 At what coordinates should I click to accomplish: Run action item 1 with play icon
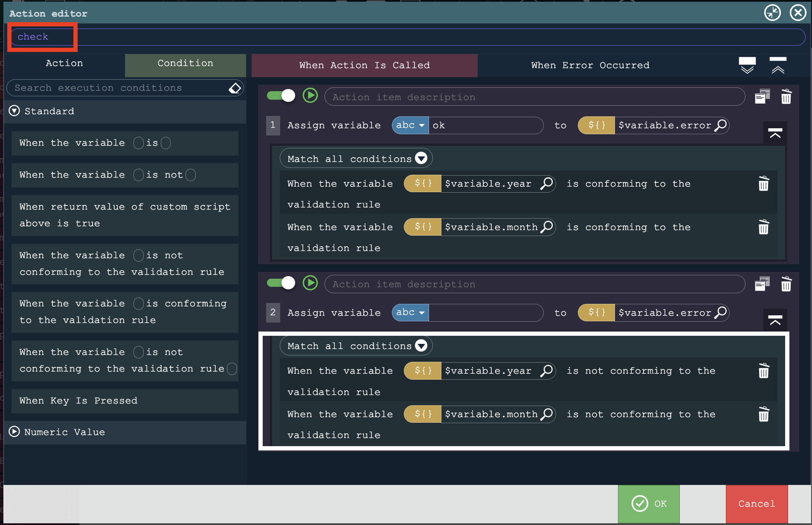coord(310,95)
